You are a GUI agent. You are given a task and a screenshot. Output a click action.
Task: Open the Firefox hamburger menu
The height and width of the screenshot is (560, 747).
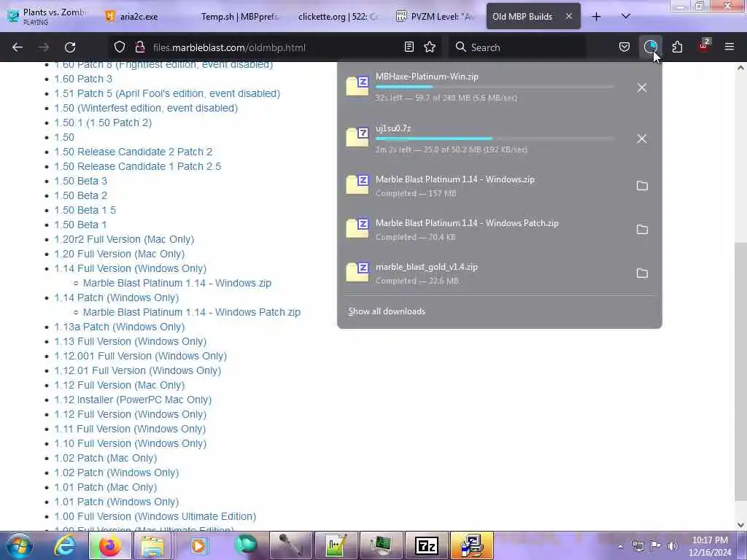click(729, 47)
